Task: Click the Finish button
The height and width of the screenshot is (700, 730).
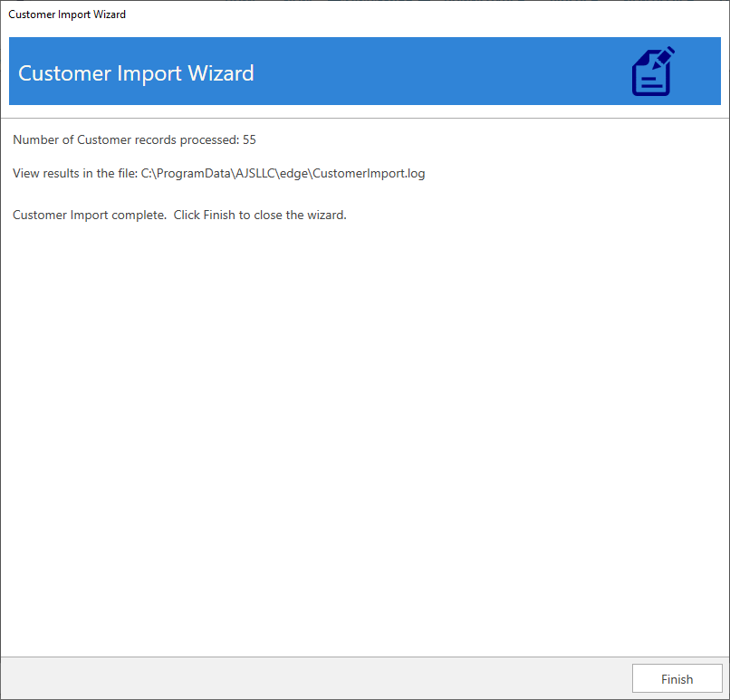Action: coord(677,679)
